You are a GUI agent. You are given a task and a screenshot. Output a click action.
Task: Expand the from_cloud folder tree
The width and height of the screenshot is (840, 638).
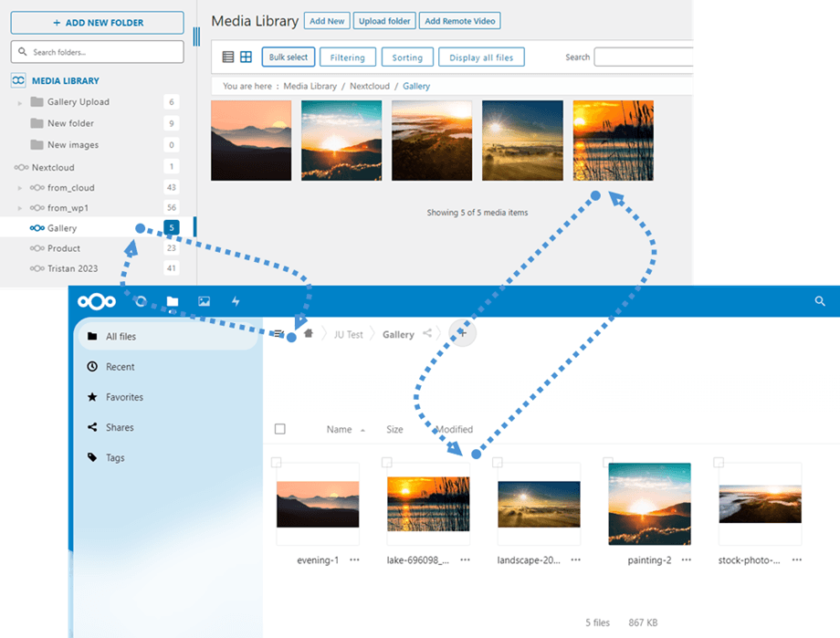pyautogui.click(x=20, y=188)
